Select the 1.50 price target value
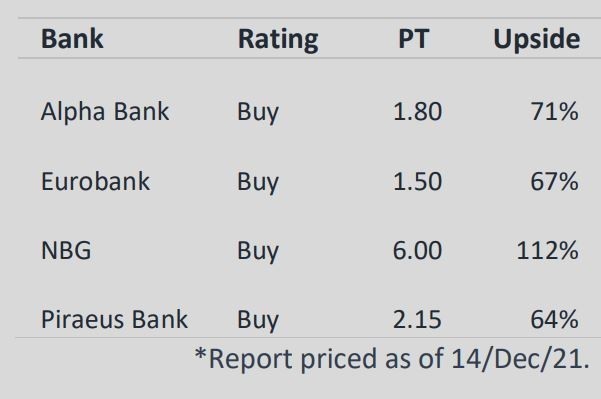Screen dimensions: 601x399 pos(417,181)
